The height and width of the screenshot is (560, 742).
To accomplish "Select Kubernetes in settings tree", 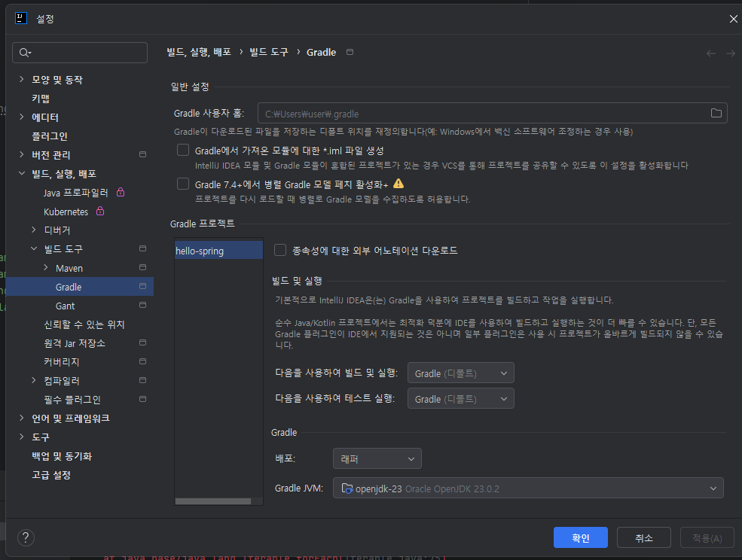I will [x=66, y=212].
